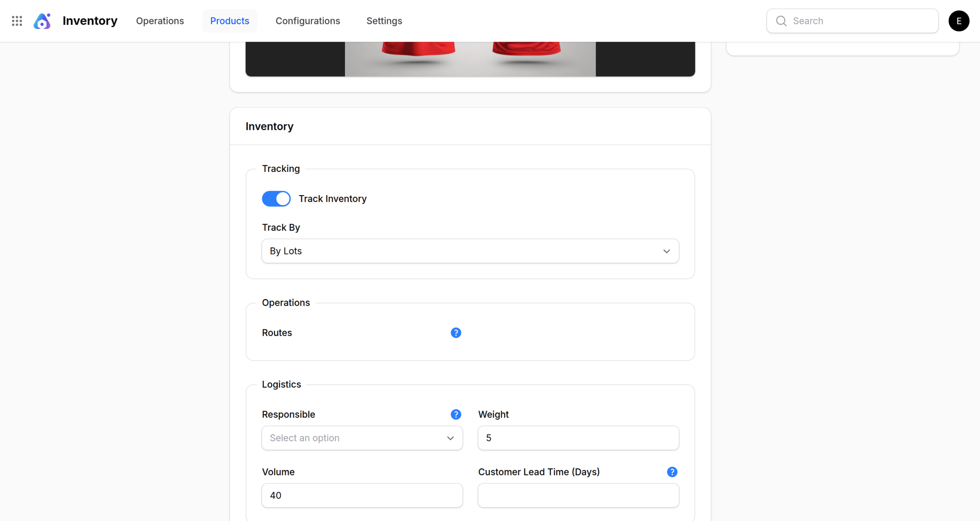Open the Configurations menu

click(308, 21)
